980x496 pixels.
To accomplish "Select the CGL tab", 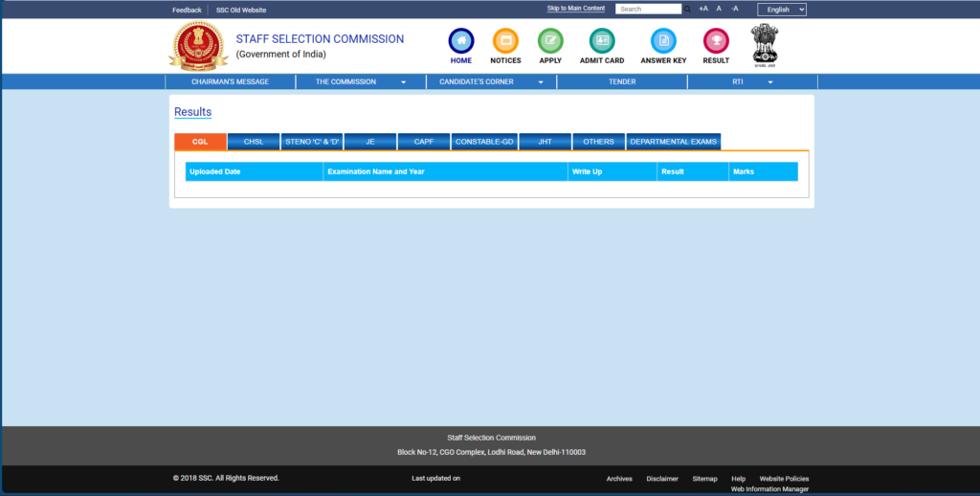I will pos(200,142).
